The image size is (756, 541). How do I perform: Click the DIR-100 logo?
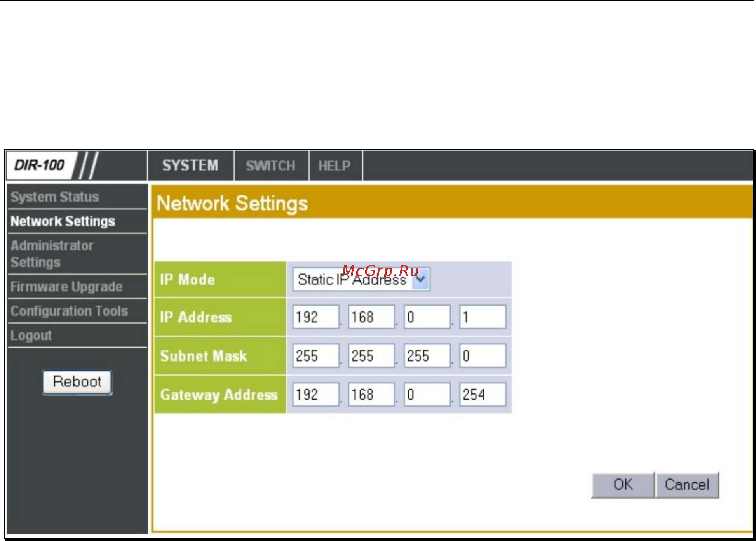(39, 165)
